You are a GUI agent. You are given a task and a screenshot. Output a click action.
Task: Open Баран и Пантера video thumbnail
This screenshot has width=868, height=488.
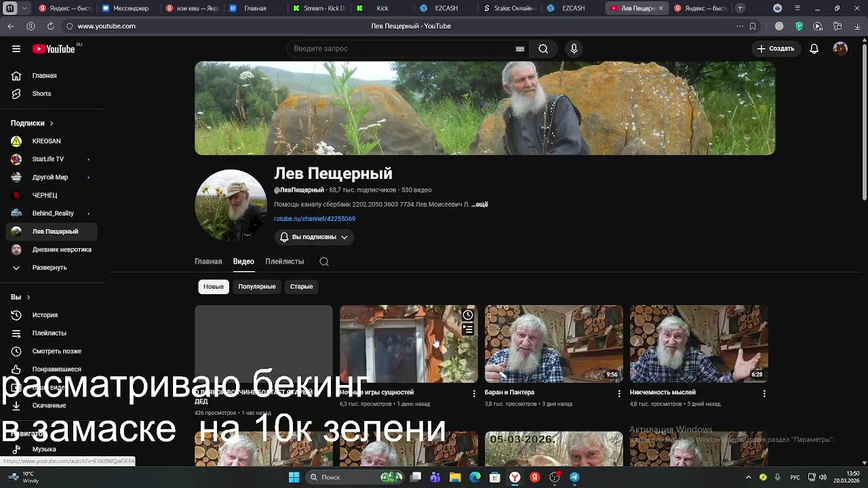coord(554,344)
